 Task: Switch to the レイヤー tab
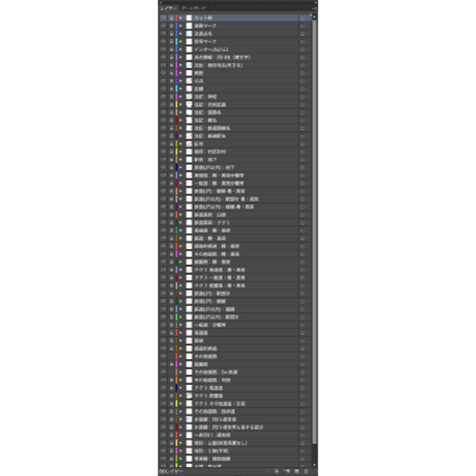(x=169, y=8)
